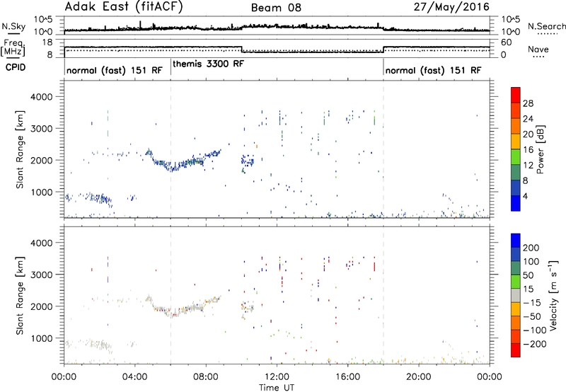This screenshot has width=566, height=392.
Task: Click the '1000' tick on velocity panel
Action: click(x=41, y=338)
